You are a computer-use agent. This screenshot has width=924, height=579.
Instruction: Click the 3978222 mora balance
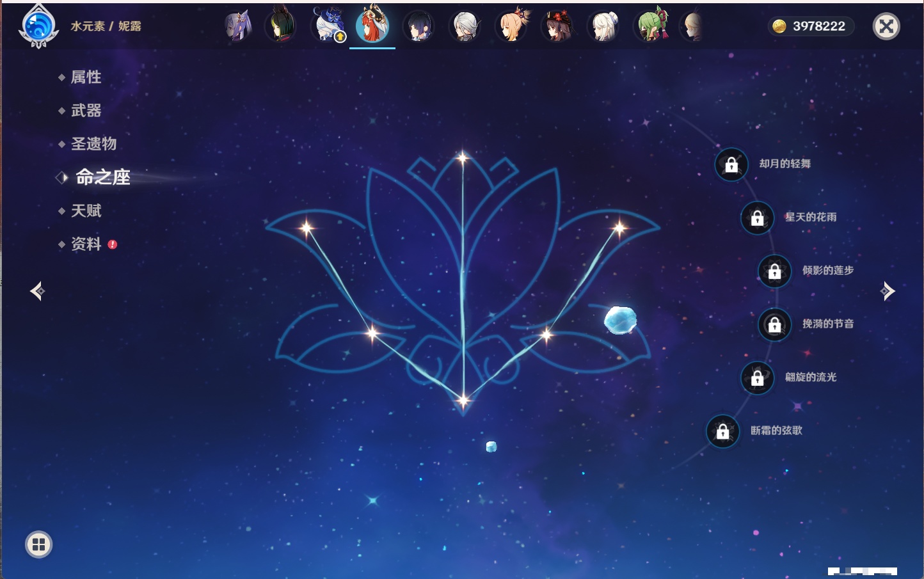pos(811,26)
